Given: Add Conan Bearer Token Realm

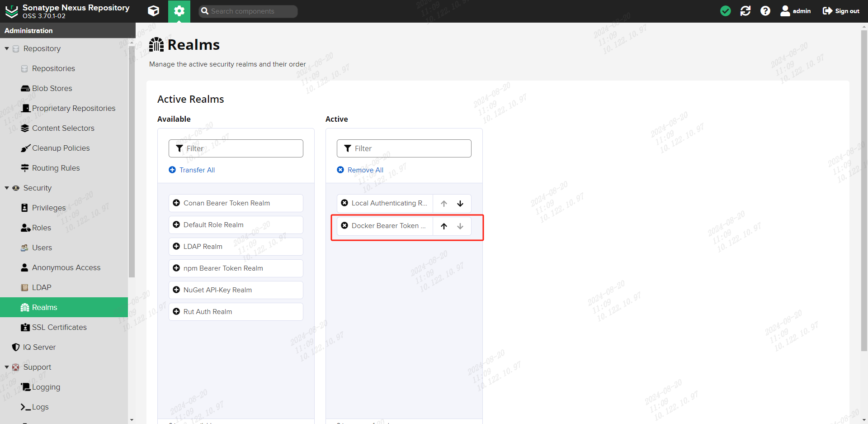Looking at the screenshot, I should pos(236,203).
